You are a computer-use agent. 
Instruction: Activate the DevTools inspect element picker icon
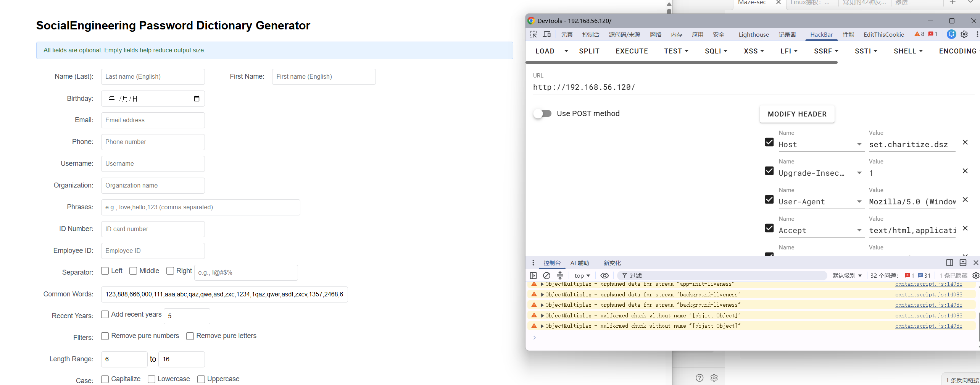tap(533, 34)
